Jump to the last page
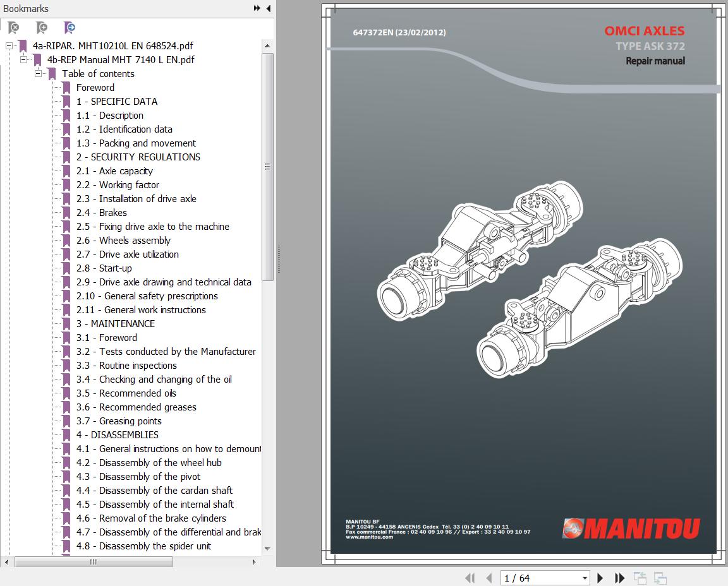728x586 pixels. tap(620, 578)
